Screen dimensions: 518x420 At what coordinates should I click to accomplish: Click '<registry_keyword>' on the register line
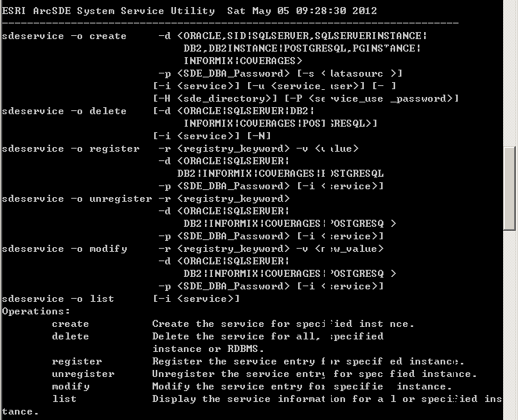tap(233, 149)
